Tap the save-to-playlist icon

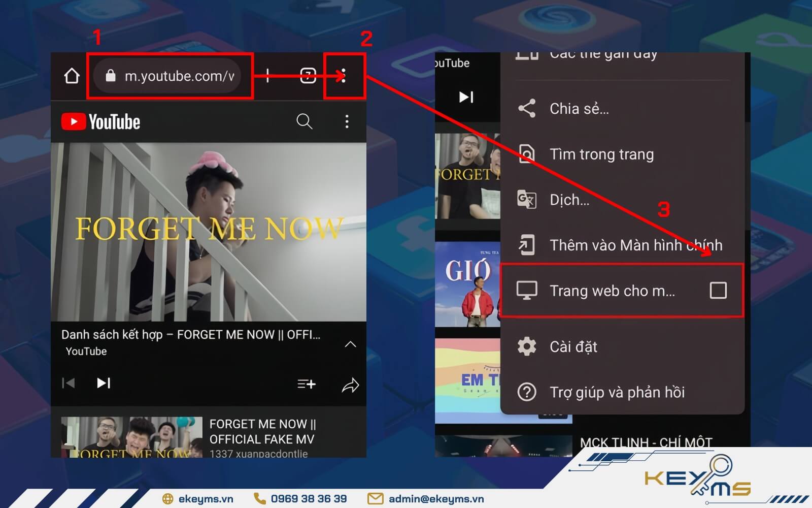[x=307, y=384]
